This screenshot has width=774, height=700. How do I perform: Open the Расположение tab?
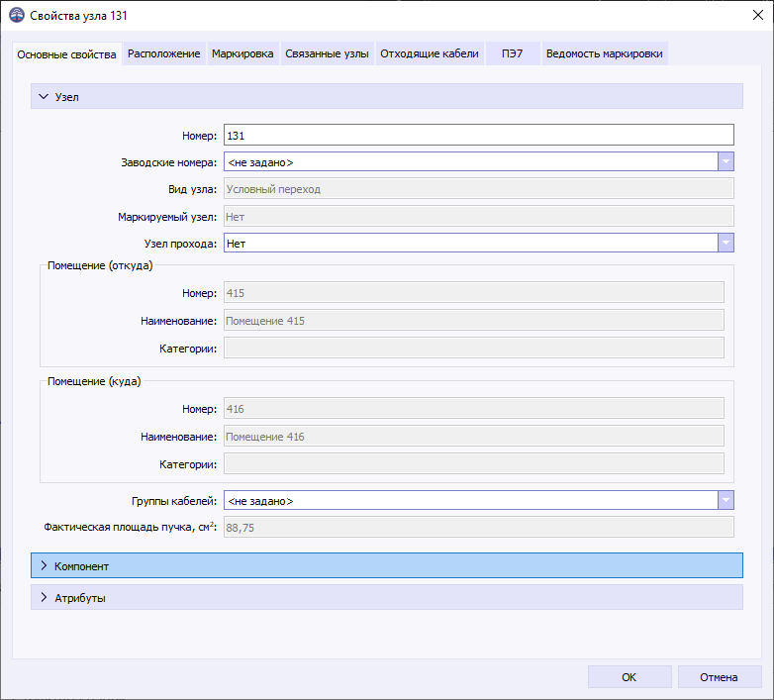coord(164,53)
